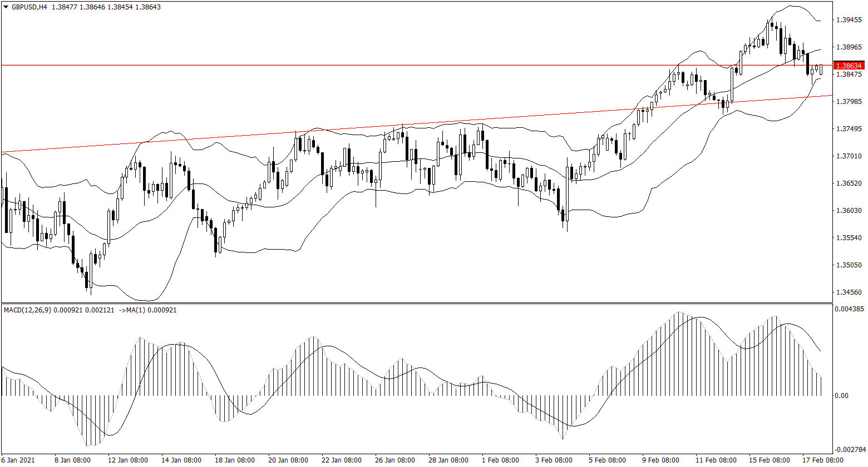The height and width of the screenshot is (467, 868).
Task: Click the MACD(12,26,9) indicator label
Action: click(x=27, y=310)
